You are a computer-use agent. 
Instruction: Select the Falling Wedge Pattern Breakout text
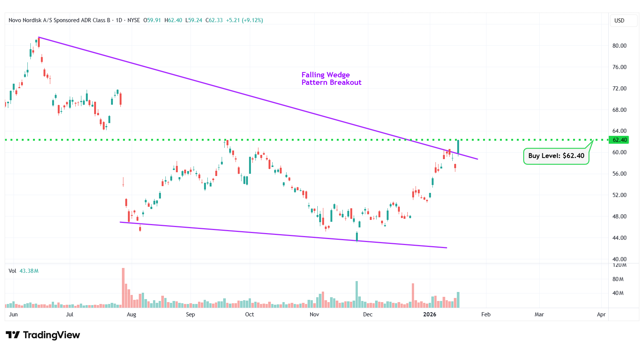(x=331, y=79)
